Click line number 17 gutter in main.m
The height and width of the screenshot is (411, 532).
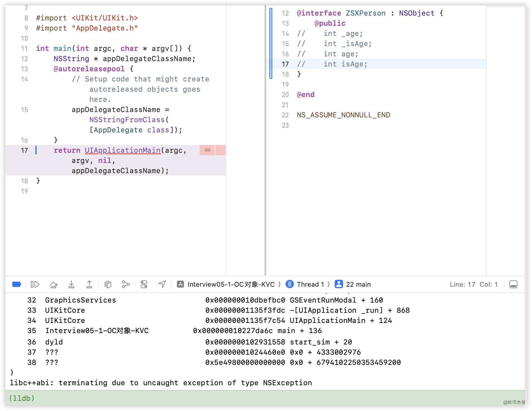pos(24,150)
